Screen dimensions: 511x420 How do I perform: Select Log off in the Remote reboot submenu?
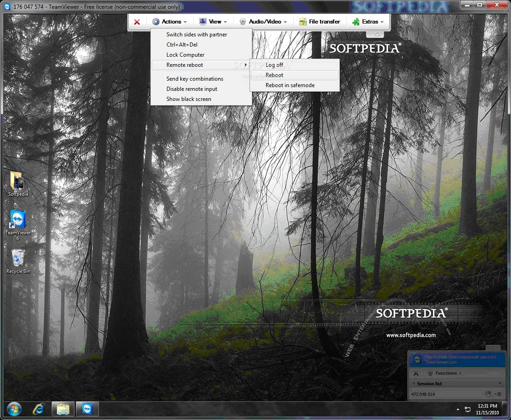click(274, 65)
